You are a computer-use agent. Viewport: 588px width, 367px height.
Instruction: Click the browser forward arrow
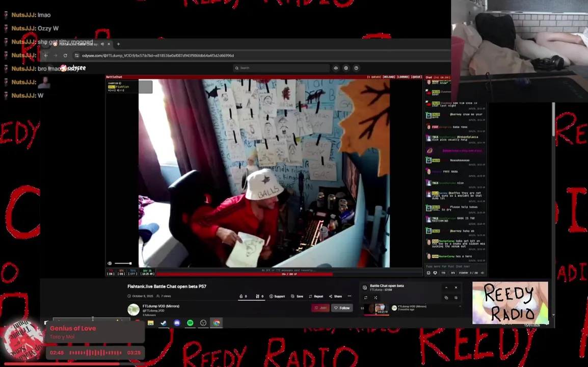(x=56, y=56)
